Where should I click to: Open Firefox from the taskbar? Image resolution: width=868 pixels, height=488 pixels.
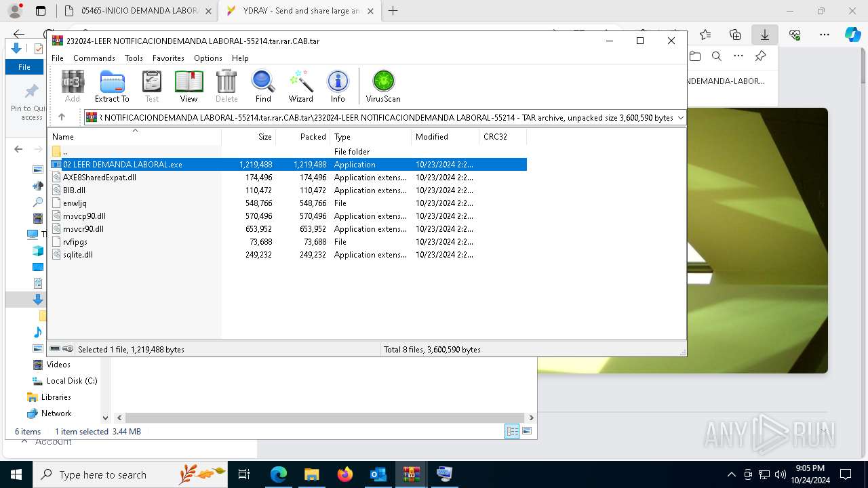click(345, 474)
